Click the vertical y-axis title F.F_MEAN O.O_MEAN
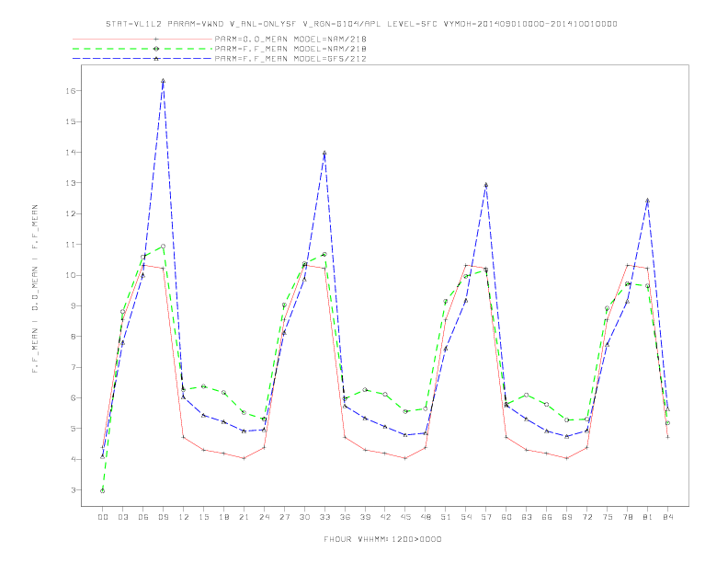The width and height of the screenshot is (728, 563). [35, 289]
